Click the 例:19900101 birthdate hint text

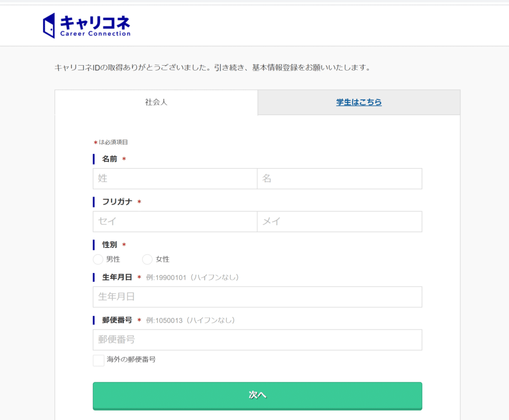tap(192, 277)
